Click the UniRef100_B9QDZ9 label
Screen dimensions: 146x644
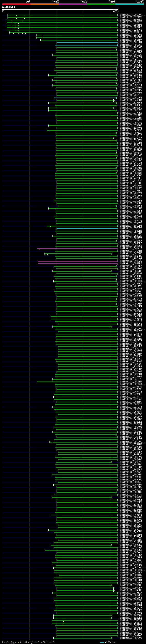coord(131,261)
